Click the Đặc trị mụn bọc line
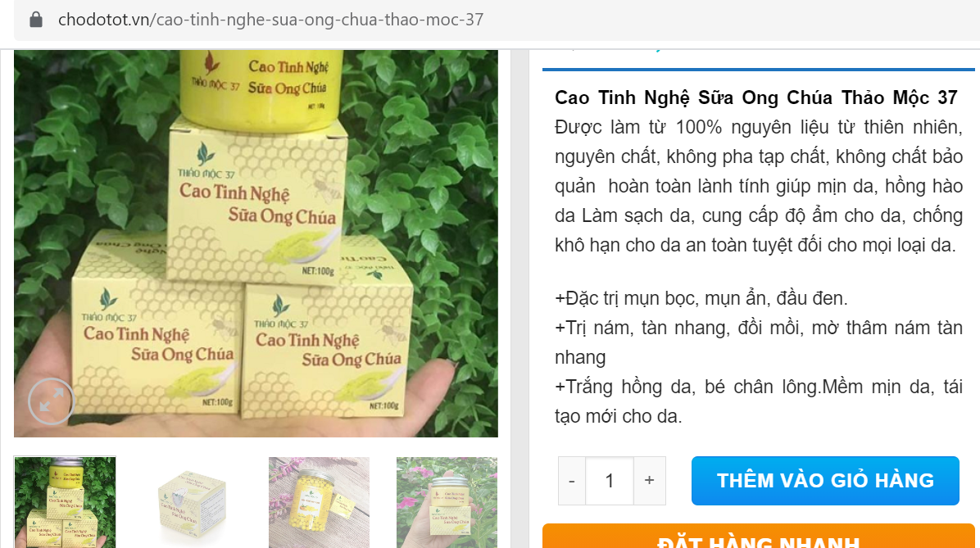 pos(701,298)
